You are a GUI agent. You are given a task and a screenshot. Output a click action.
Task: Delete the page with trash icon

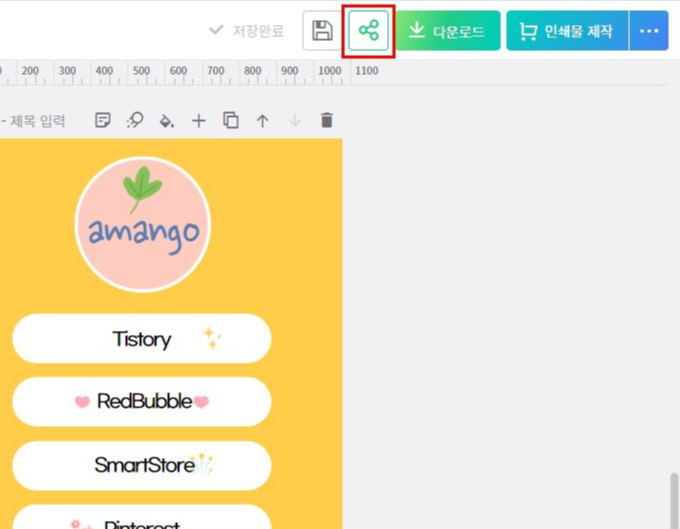327,120
